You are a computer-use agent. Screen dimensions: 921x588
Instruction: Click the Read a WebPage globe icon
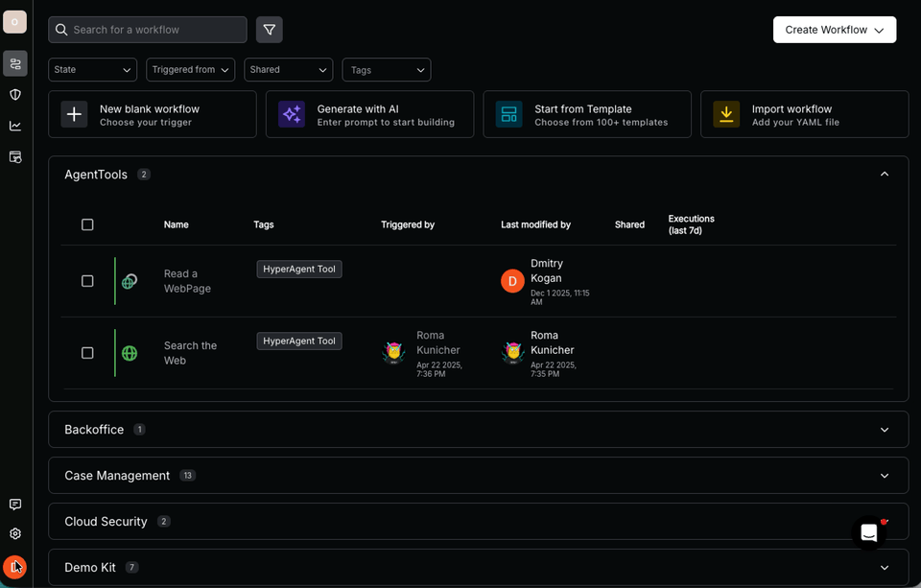tap(130, 281)
